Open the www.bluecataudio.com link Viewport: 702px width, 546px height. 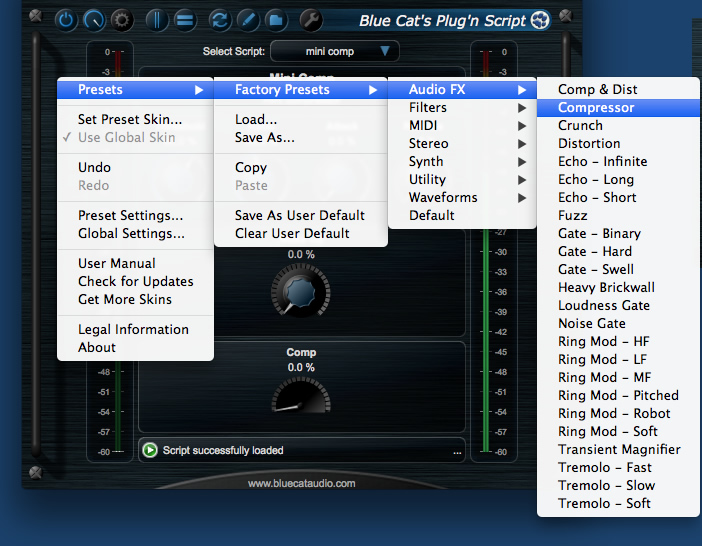pos(301,483)
